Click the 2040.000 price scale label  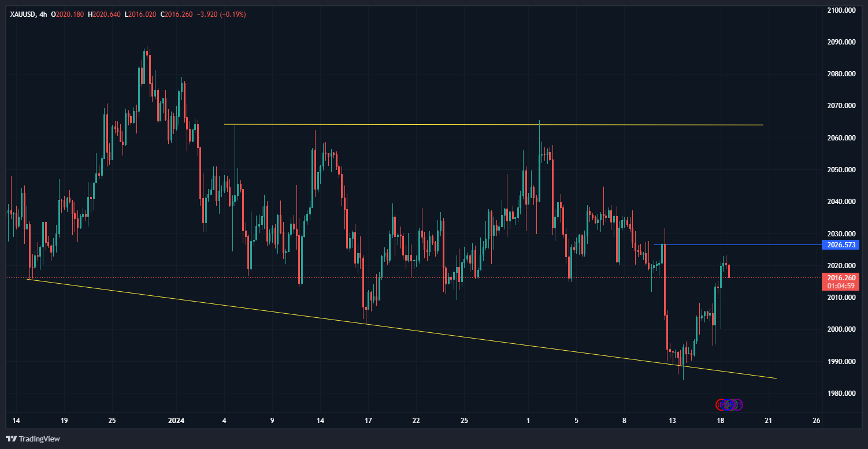pos(840,202)
